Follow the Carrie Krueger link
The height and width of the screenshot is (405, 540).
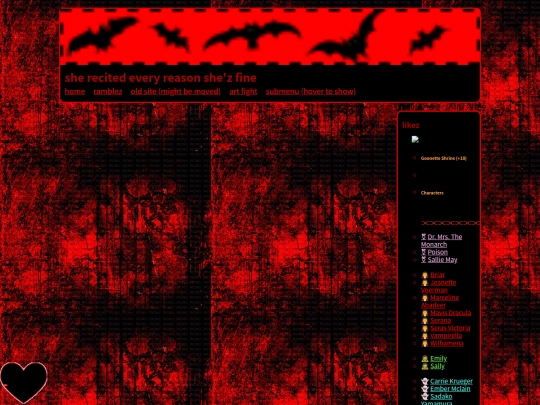[451, 381]
